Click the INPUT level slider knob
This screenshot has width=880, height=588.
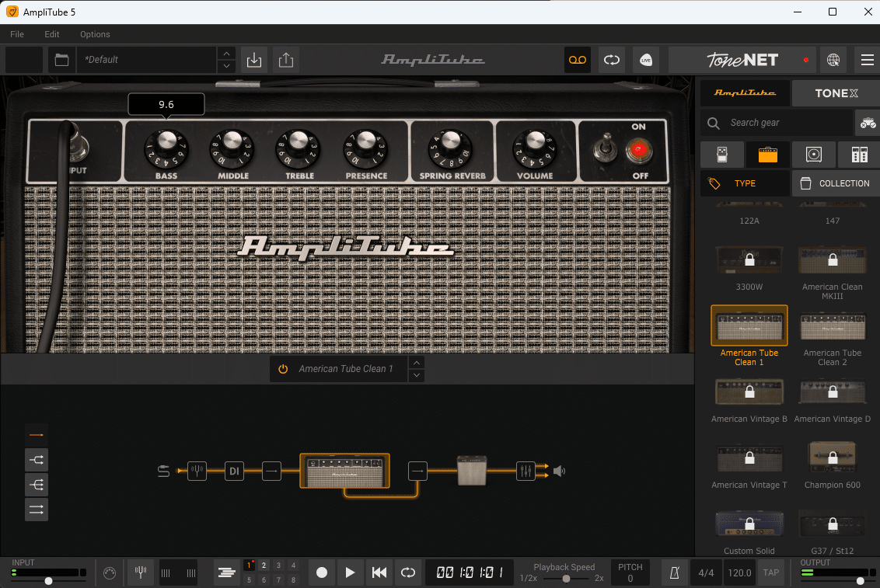(49, 581)
